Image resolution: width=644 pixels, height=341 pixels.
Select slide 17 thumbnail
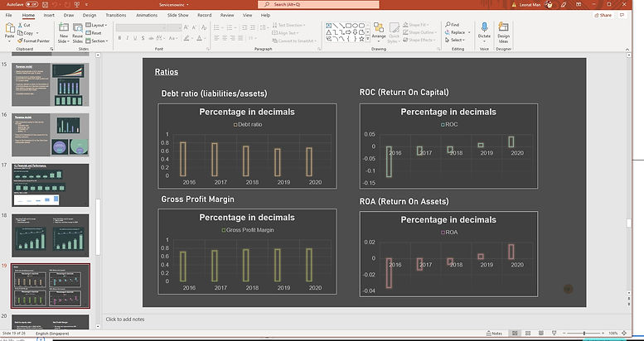pyautogui.click(x=50, y=185)
